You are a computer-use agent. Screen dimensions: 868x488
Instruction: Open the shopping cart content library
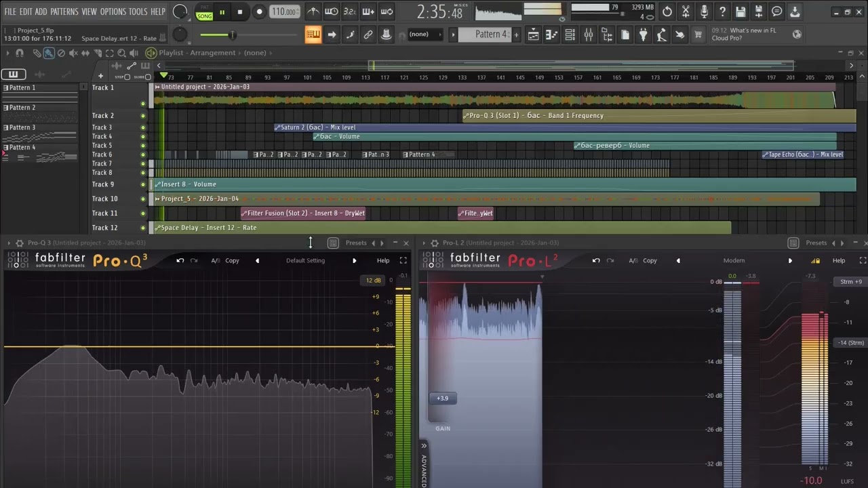pos(698,35)
